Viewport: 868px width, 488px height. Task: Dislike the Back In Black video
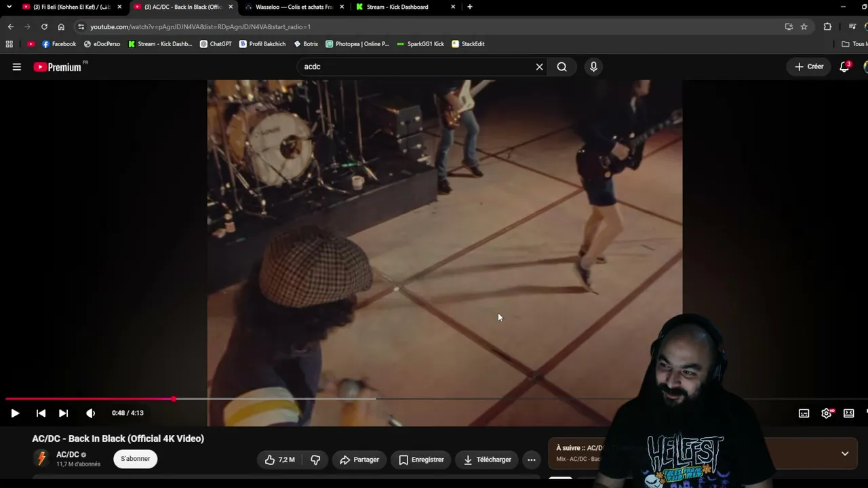pos(315,460)
